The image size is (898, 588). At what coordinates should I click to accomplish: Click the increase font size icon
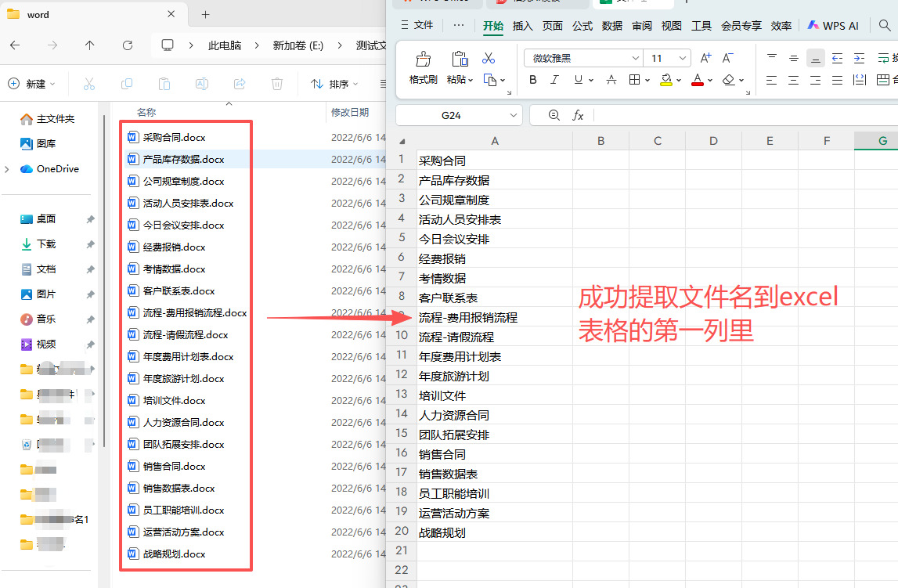tap(705, 58)
